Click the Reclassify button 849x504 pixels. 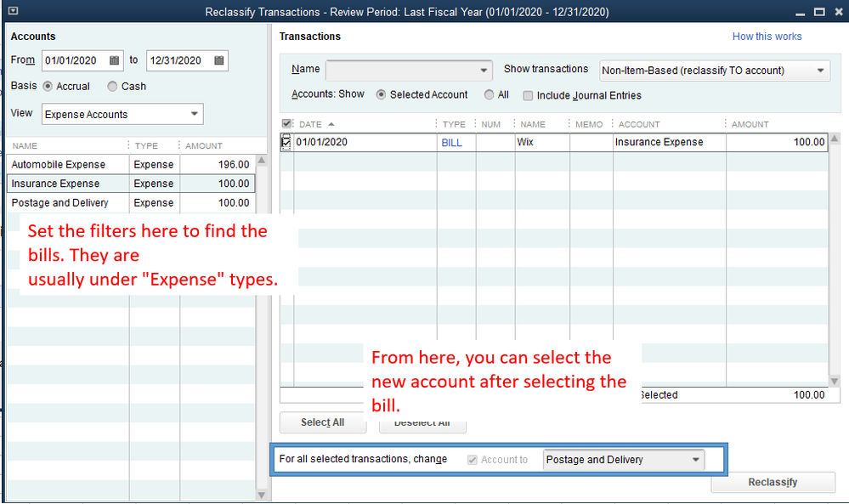(x=773, y=482)
